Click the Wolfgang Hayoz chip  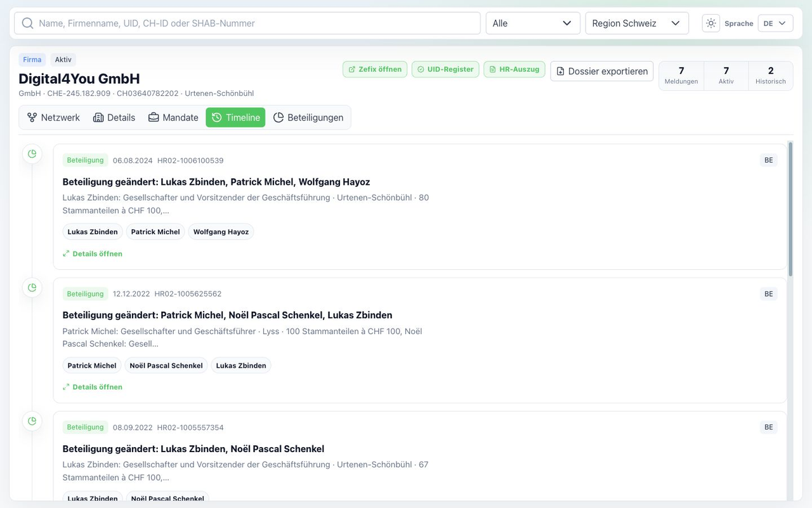click(221, 232)
